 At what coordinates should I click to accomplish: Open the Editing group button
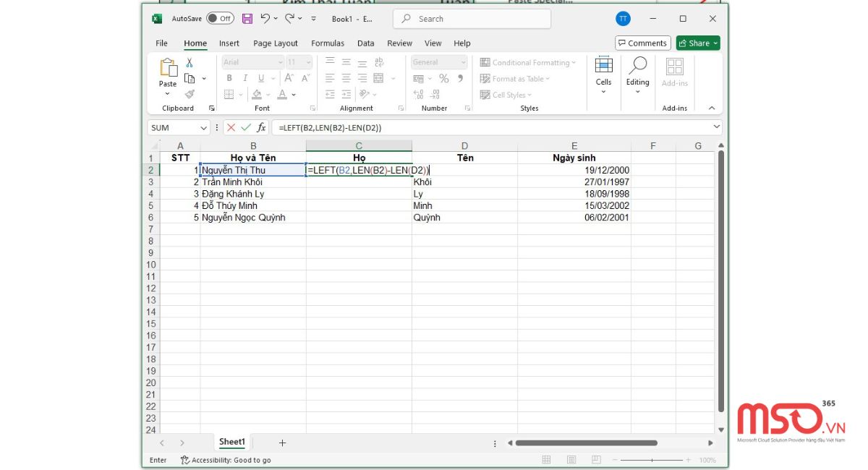[x=637, y=75]
